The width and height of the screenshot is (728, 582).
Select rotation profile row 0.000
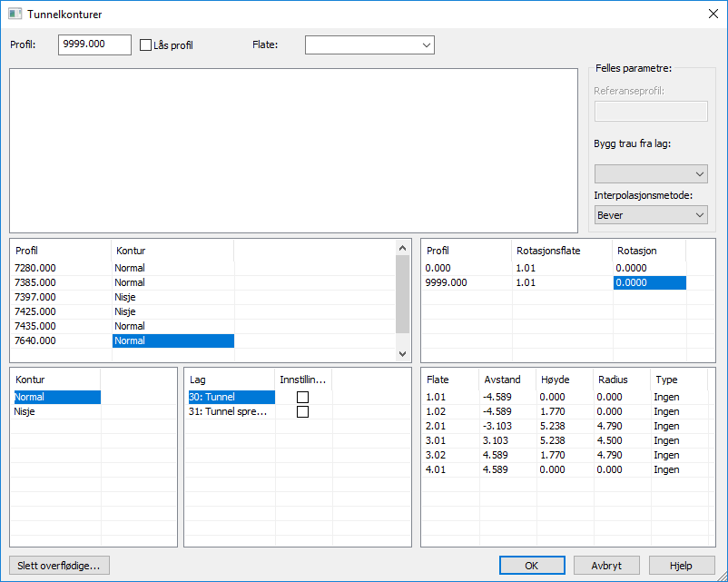click(x=438, y=268)
